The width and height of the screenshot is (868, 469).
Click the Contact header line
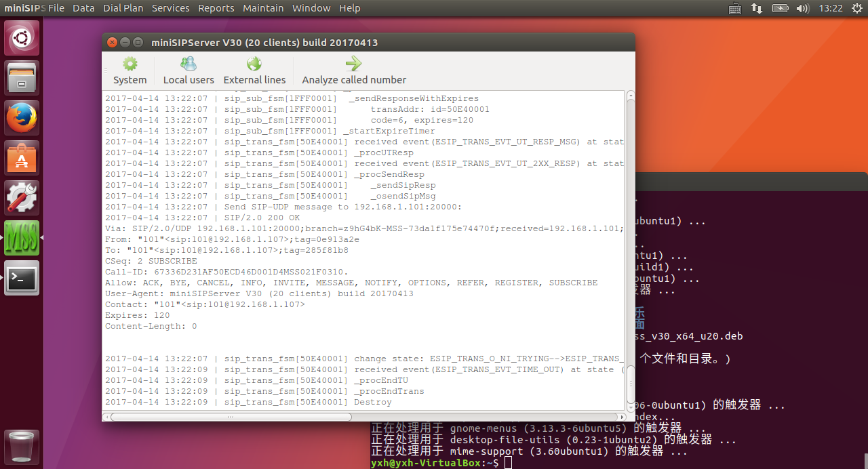click(x=205, y=304)
